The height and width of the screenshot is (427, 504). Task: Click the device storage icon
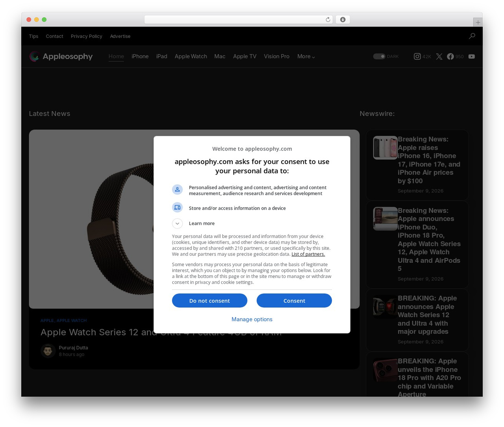pos(177,207)
